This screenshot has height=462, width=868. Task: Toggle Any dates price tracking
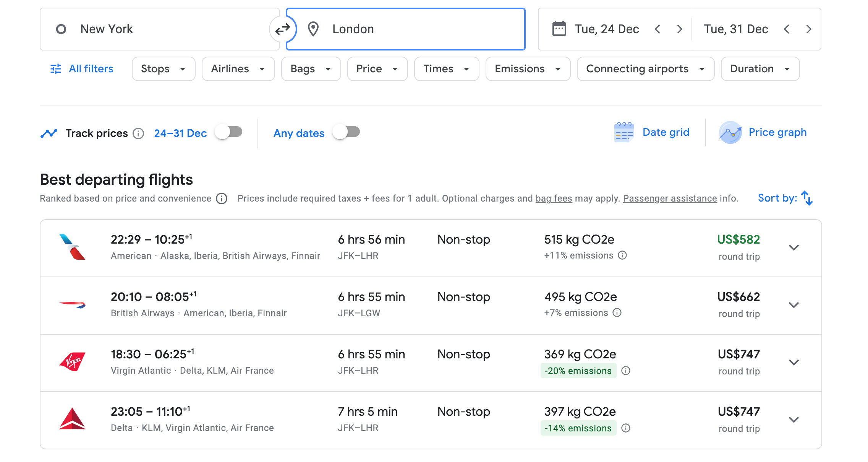[x=347, y=132]
